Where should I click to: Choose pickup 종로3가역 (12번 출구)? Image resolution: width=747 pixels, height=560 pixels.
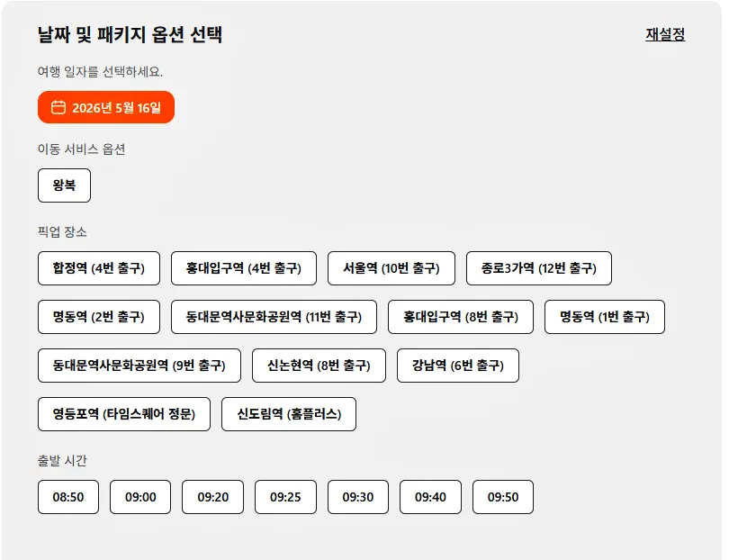pyautogui.click(x=539, y=268)
